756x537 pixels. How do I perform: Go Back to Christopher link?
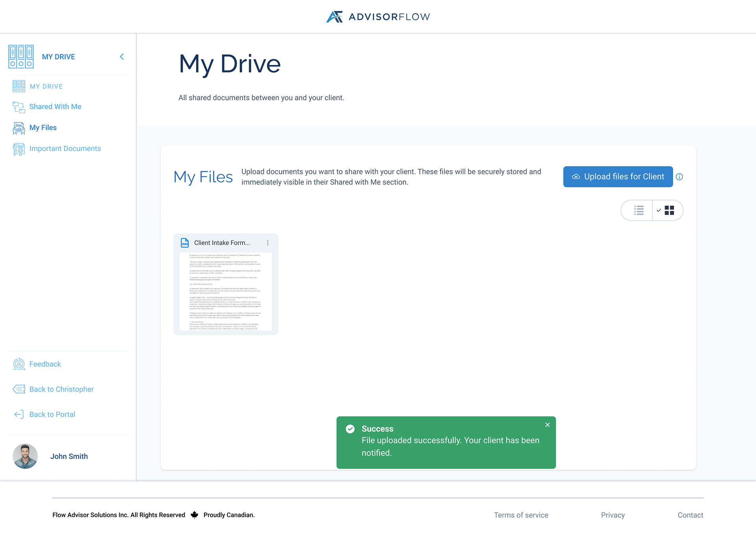[x=61, y=389]
